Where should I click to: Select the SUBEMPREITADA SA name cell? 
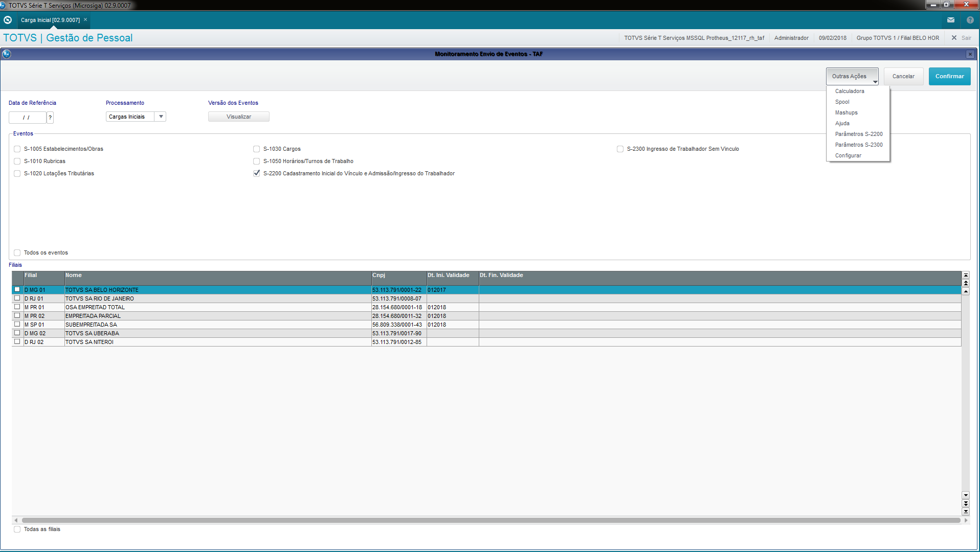coord(218,325)
